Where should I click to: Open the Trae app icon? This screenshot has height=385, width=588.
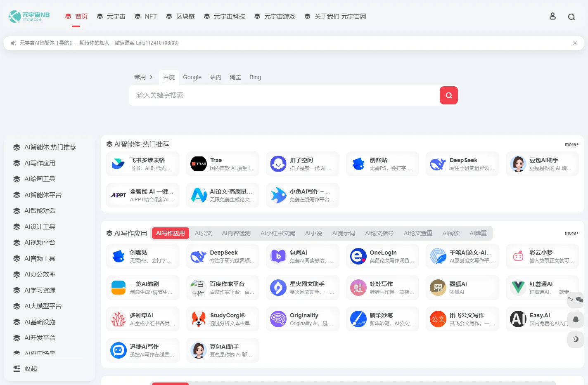point(199,164)
